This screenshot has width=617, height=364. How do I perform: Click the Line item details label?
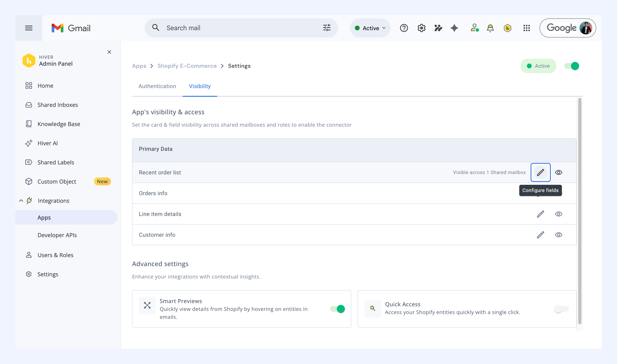(160, 214)
